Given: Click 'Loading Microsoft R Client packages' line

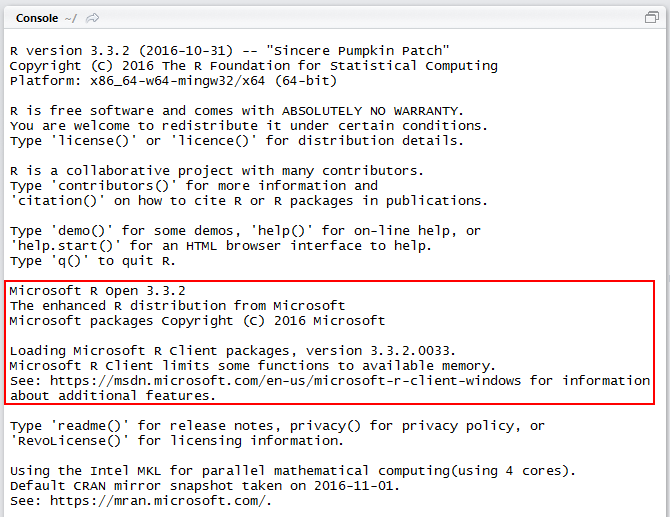Looking at the screenshot, I should [233, 351].
